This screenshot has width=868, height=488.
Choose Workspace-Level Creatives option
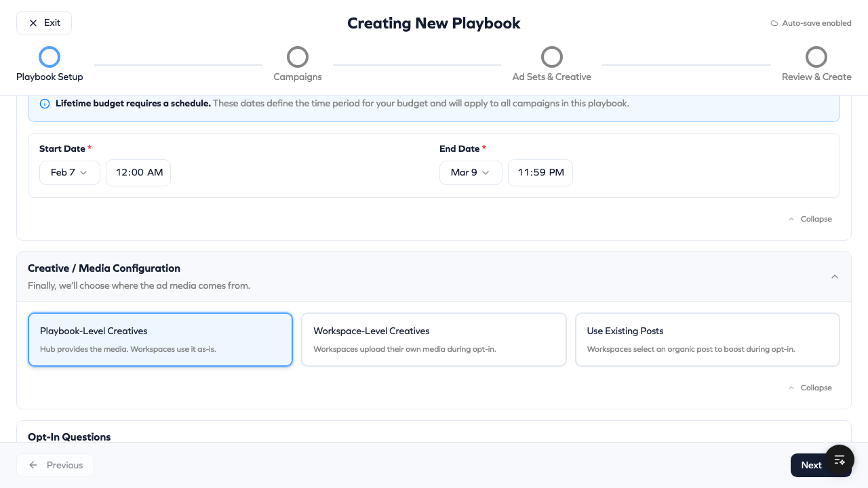pyautogui.click(x=434, y=340)
